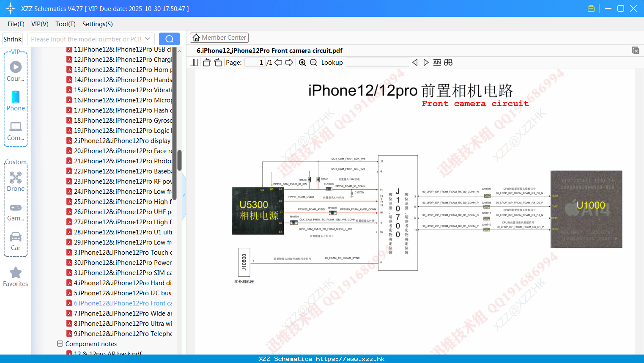
Task: Open 23.iPhone12 RF power file
Action: 119,181
